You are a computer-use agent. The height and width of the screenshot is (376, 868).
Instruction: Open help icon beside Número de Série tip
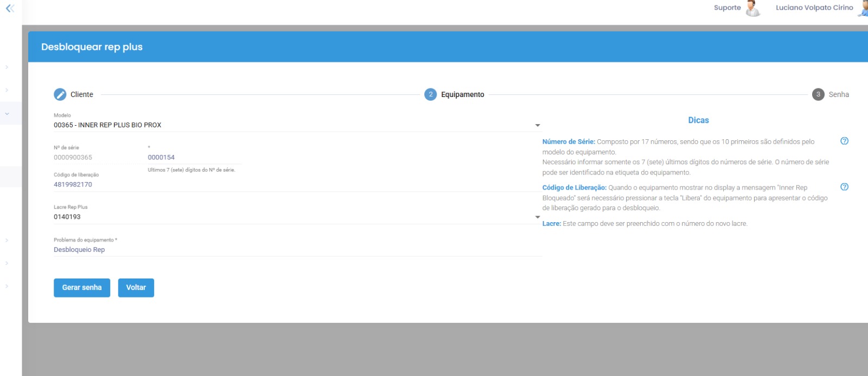coord(844,141)
